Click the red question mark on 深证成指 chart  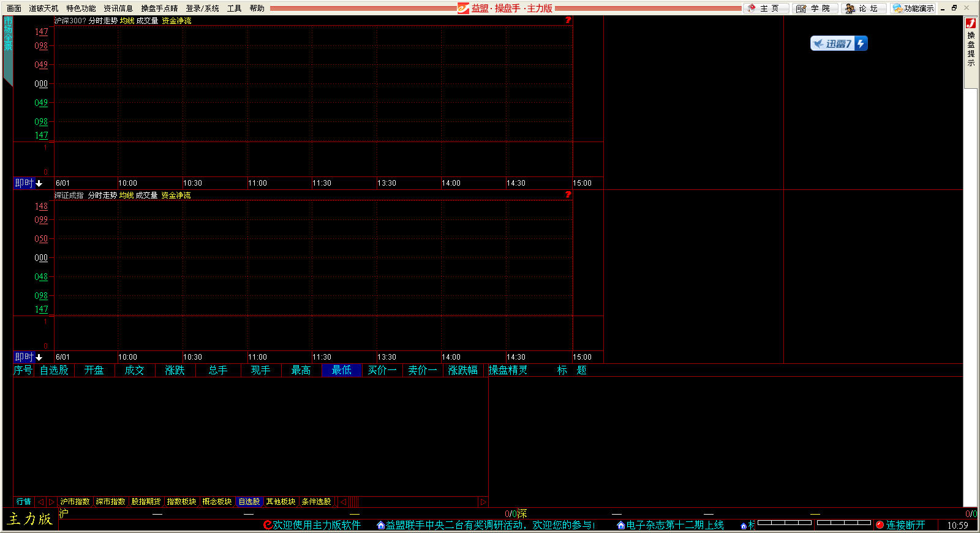click(x=568, y=195)
